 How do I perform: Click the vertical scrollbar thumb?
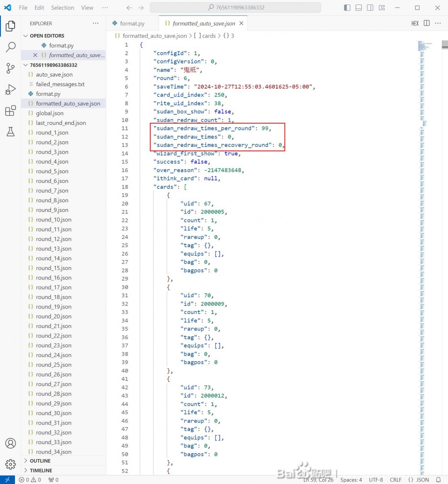(445, 45)
